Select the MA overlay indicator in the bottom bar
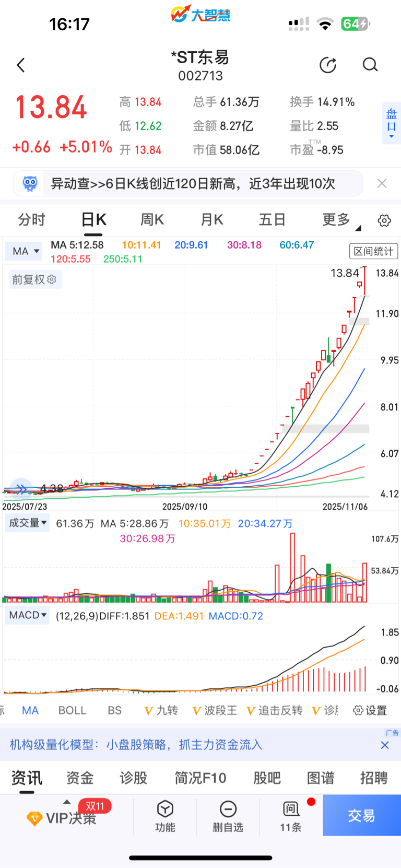 tap(30, 710)
